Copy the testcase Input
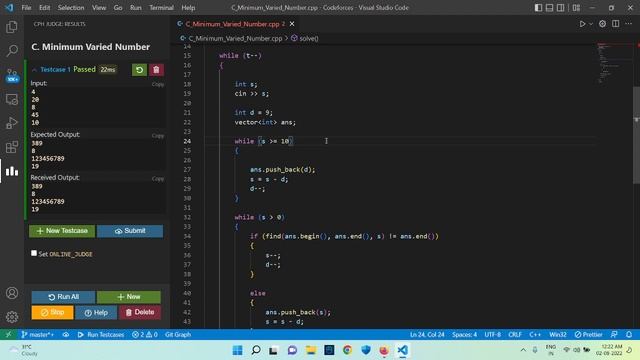The height and width of the screenshot is (360, 640). point(158,84)
